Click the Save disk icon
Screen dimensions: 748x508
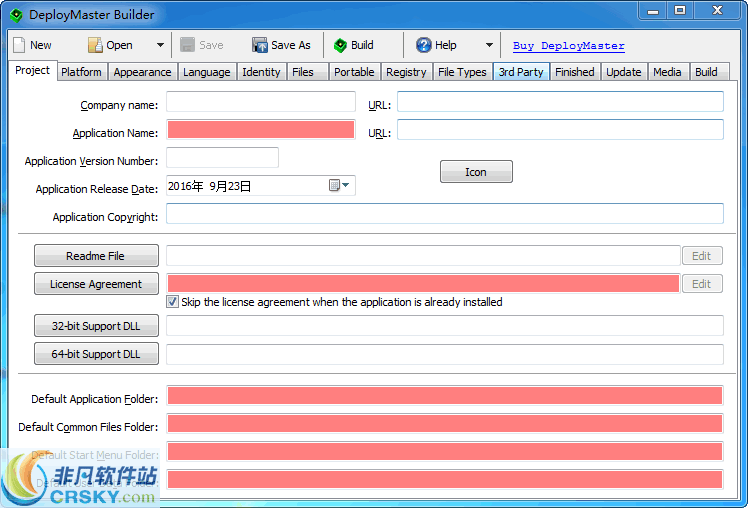click(187, 45)
